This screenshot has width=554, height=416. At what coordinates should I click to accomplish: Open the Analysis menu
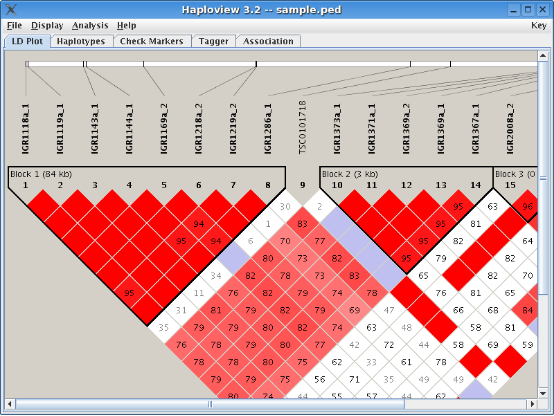90,25
